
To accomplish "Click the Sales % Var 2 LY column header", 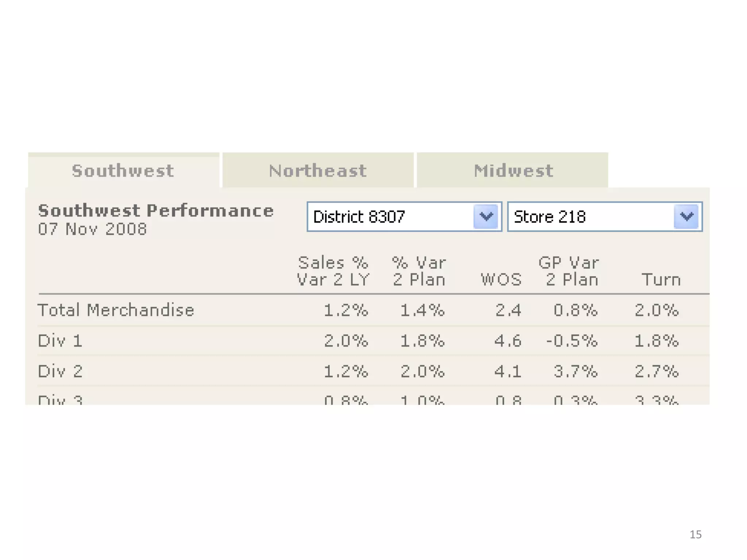I will (333, 271).
